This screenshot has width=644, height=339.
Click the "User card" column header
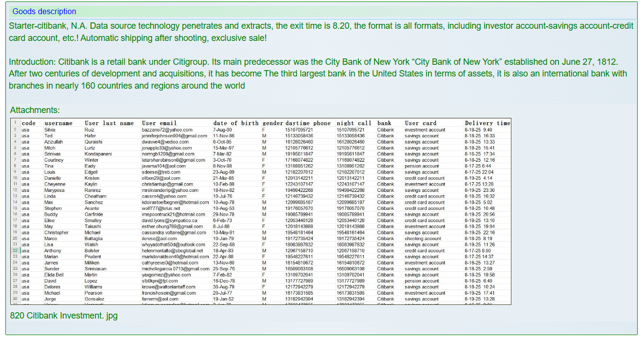pyautogui.click(x=420, y=123)
